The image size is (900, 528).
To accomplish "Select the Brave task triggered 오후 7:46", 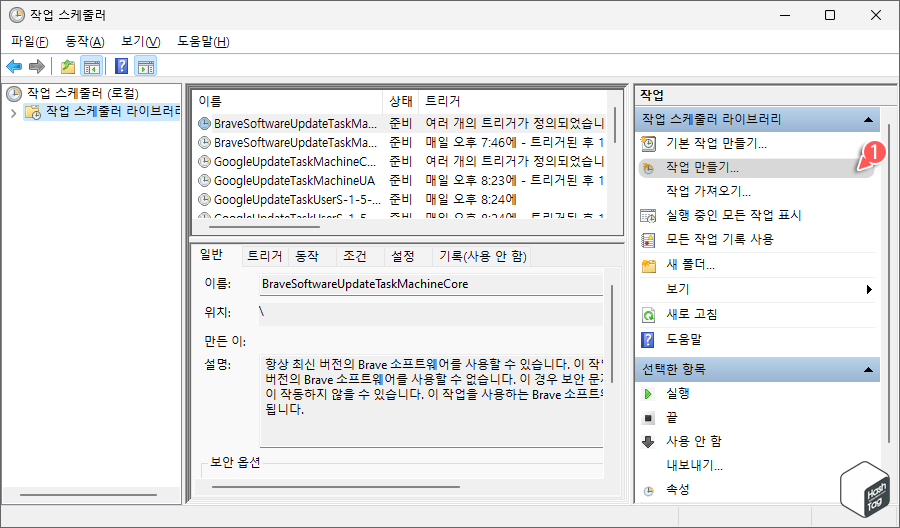I will 401,142.
